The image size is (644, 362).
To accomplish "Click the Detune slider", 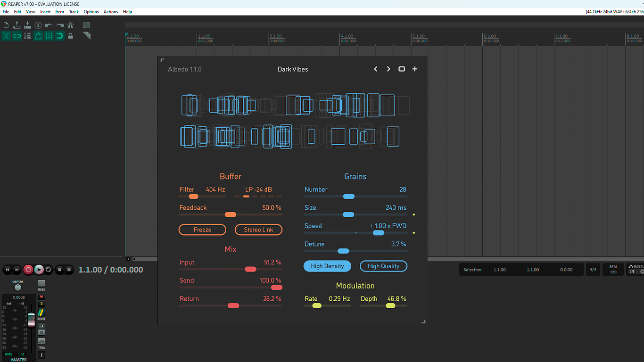I will pos(355,251).
